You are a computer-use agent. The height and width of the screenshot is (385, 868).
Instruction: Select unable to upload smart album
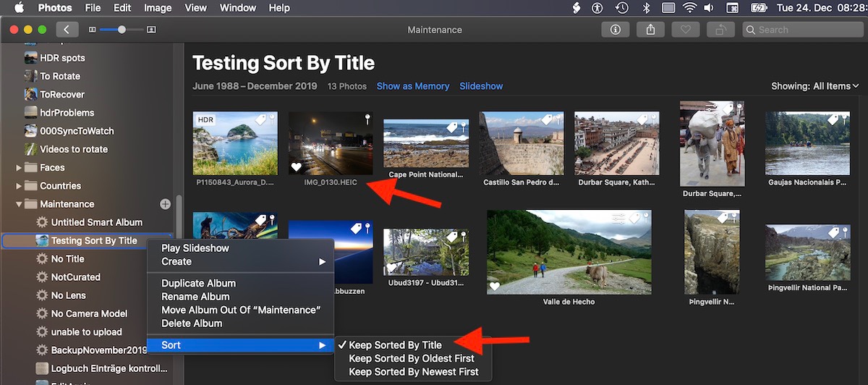point(86,332)
